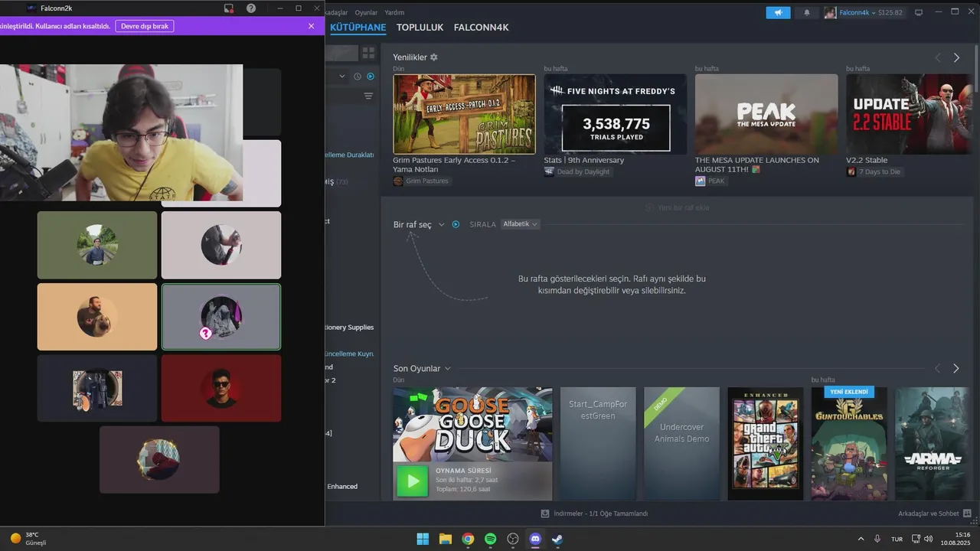Open Grand Theft Auto V Enhanced cover
This screenshot has width=980, height=551.
[x=766, y=444]
